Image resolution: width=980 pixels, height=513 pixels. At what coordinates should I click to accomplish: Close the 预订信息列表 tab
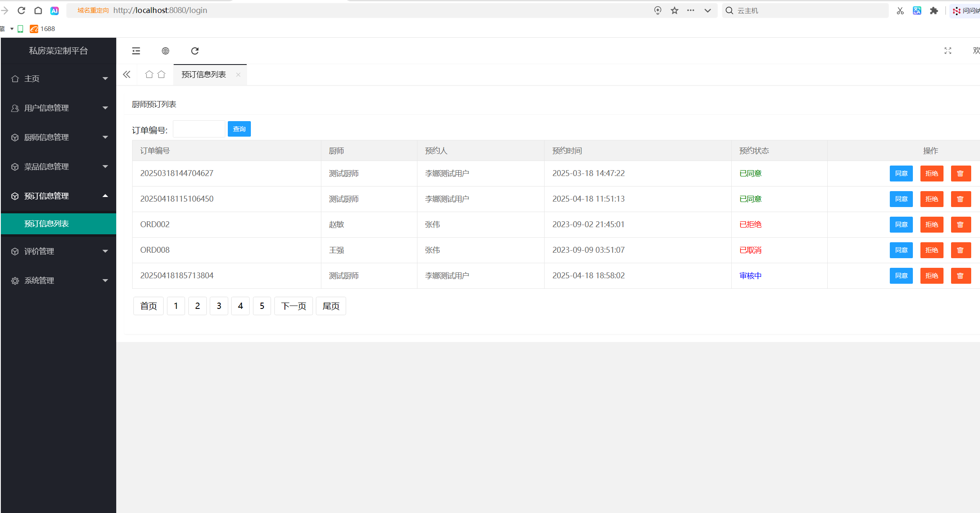238,75
